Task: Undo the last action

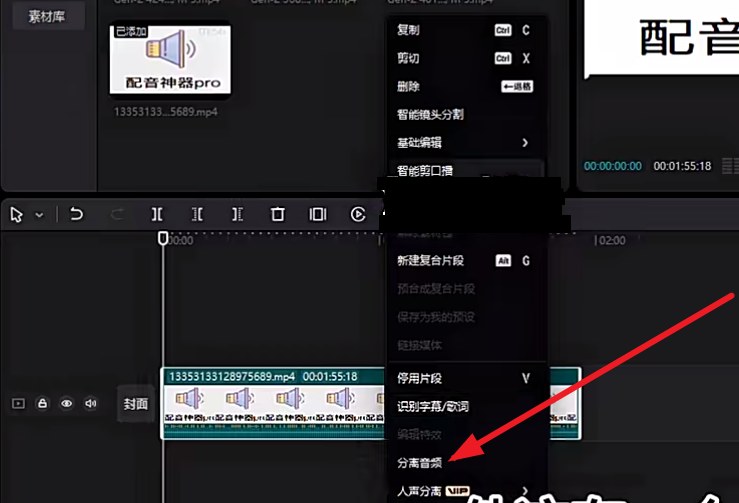Action: pyautogui.click(x=76, y=214)
